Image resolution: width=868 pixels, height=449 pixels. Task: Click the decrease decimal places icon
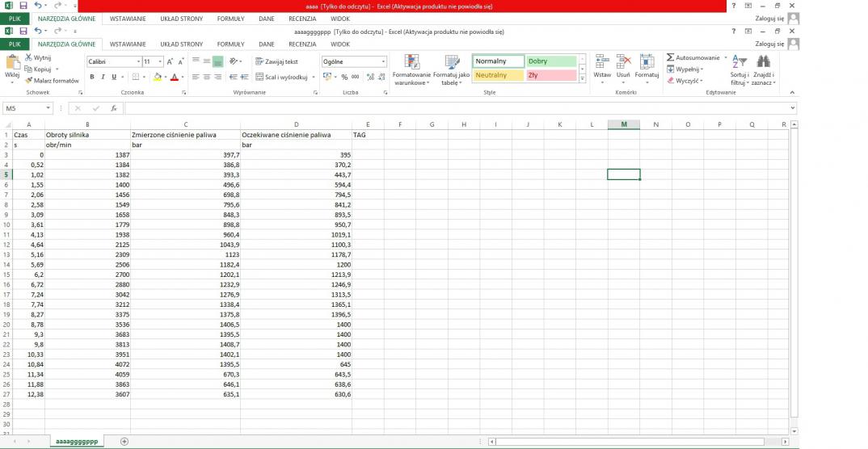pos(381,77)
